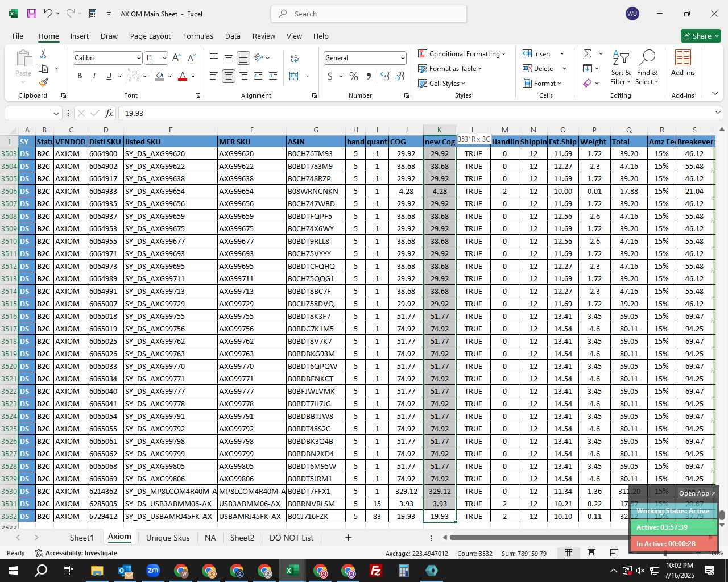Open the Find & Select dropdown

click(647, 68)
